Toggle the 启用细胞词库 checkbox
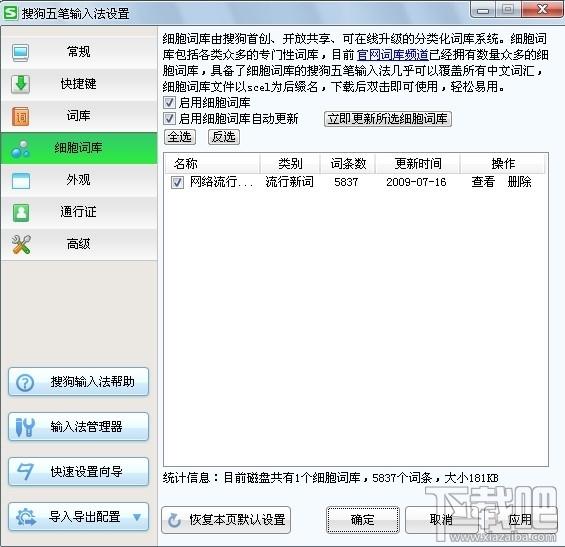The width and height of the screenshot is (565, 547). tap(169, 102)
